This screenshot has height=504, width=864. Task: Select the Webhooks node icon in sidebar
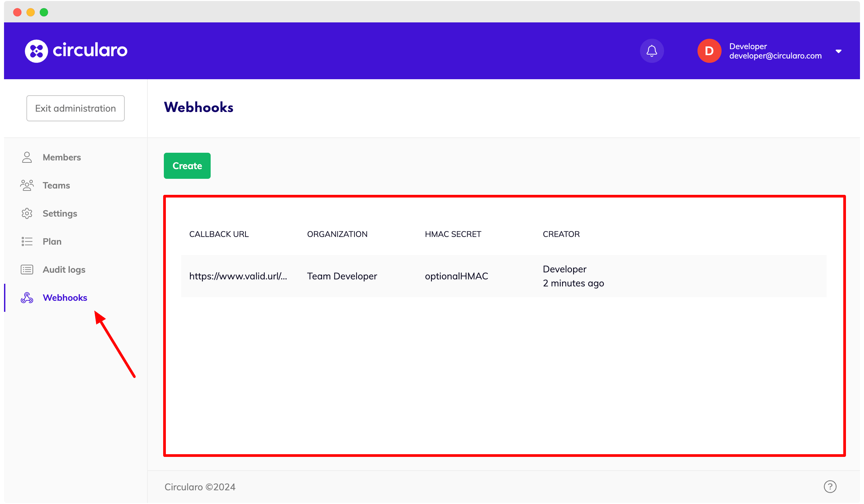27,297
